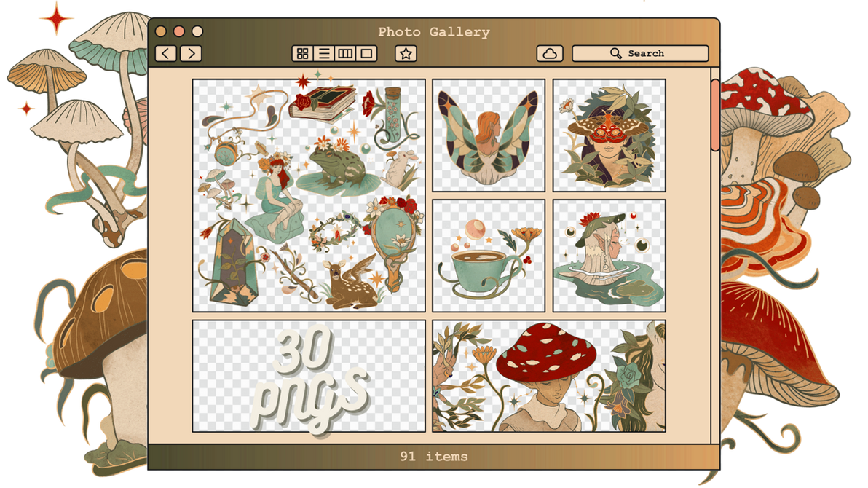Select the red mushroom hat thumbnail

click(549, 376)
